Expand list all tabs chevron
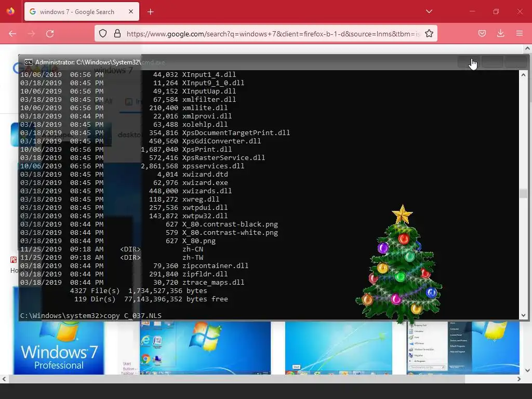Image resolution: width=532 pixels, height=399 pixels. point(429,11)
